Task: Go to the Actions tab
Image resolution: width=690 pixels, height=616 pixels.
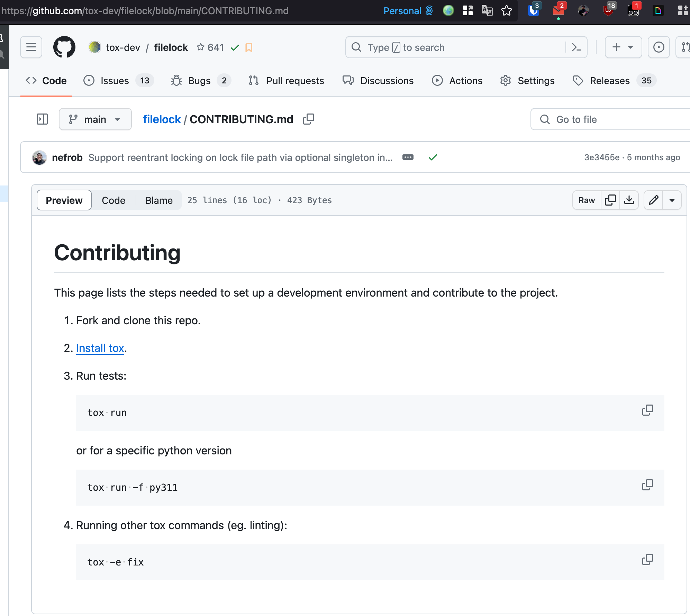Action: (x=457, y=81)
